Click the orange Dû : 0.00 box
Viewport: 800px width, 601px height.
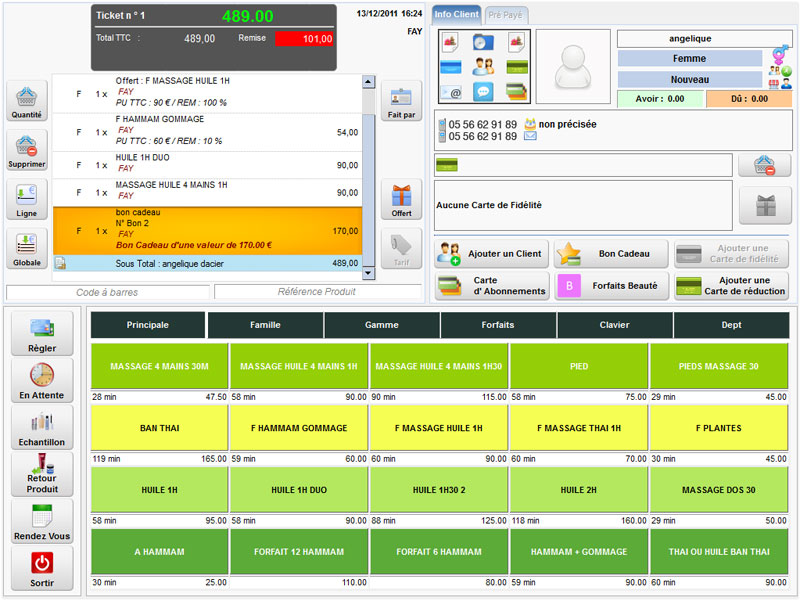pyautogui.click(x=749, y=99)
